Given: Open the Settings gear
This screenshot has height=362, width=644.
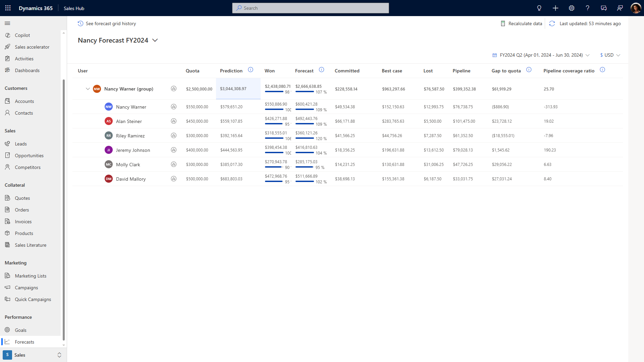Looking at the screenshot, I should point(571,8).
